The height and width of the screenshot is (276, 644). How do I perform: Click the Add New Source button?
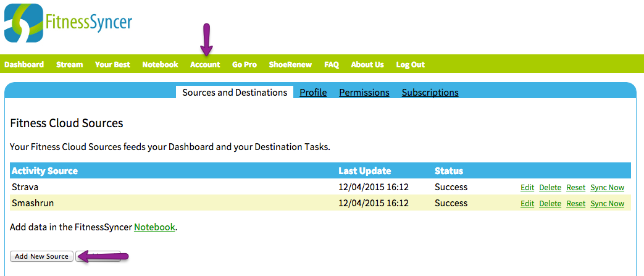41,256
